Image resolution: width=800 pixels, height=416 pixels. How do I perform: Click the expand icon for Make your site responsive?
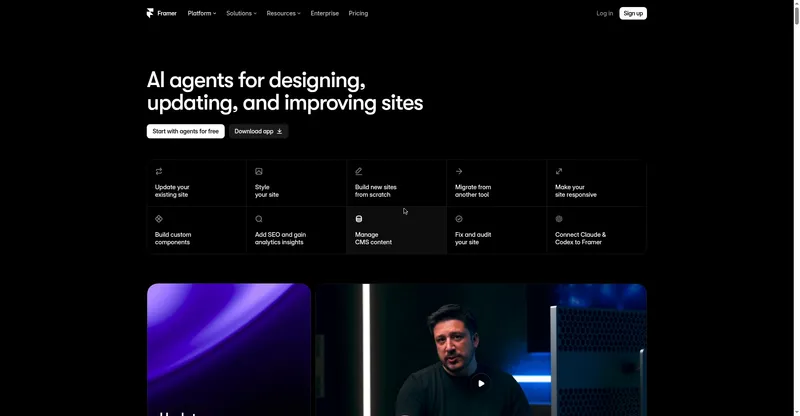(559, 172)
